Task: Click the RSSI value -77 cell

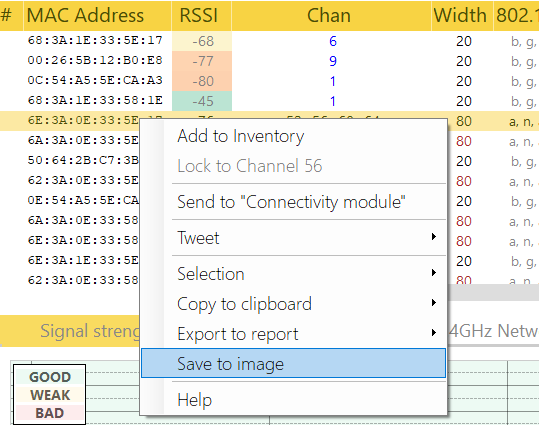Action: click(x=202, y=61)
